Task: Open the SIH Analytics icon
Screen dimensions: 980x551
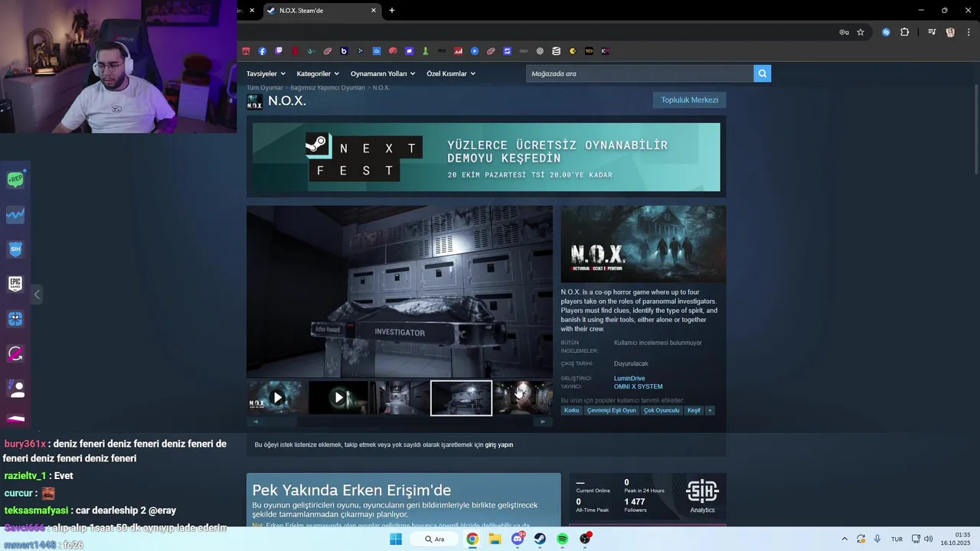Action: coord(702,497)
